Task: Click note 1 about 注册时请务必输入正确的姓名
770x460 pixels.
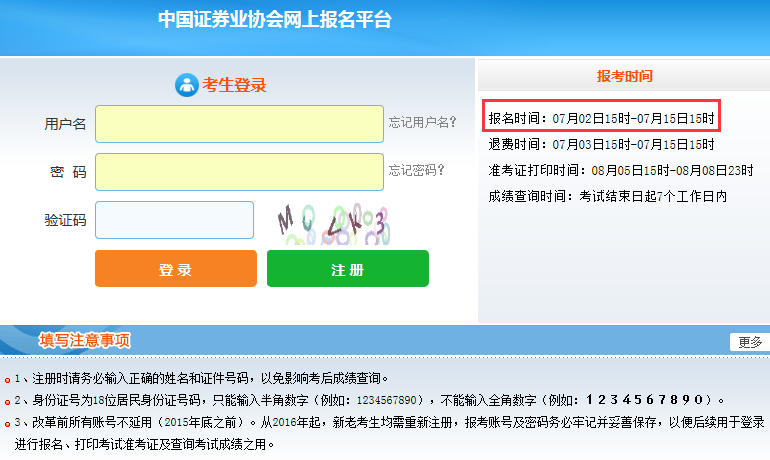Action: pos(201,378)
